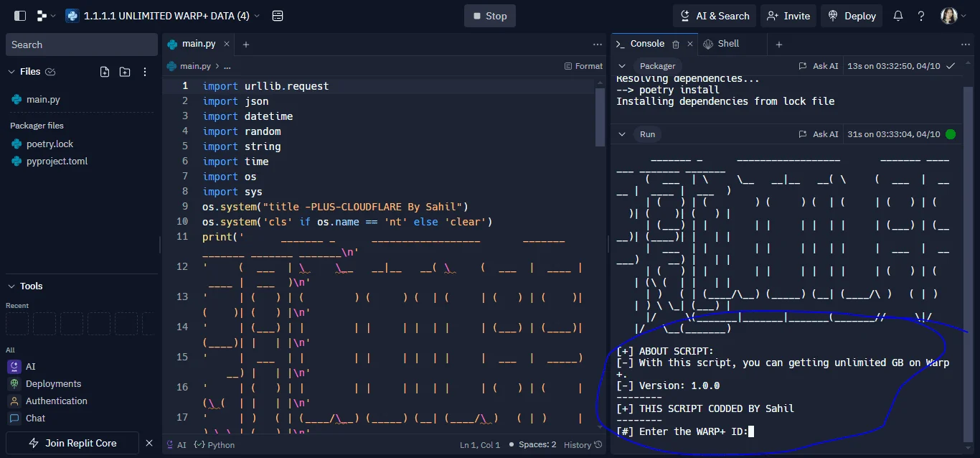
Task: Create a new file
Action: (105, 72)
